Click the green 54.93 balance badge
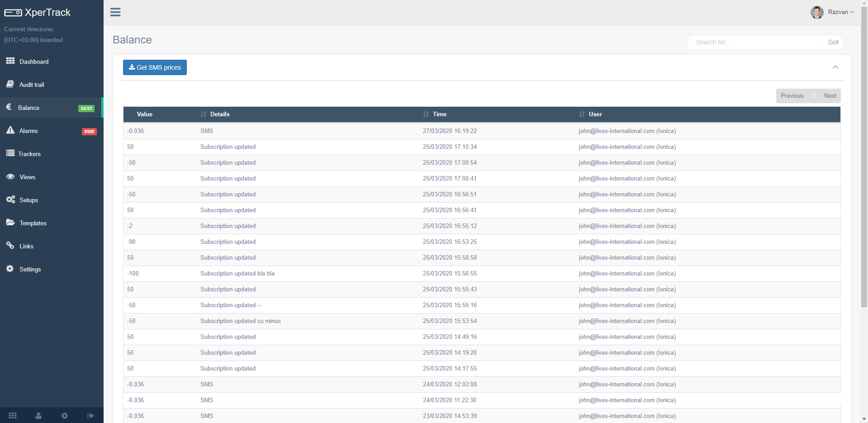The height and width of the screenshot is (423, 868). 86,108
